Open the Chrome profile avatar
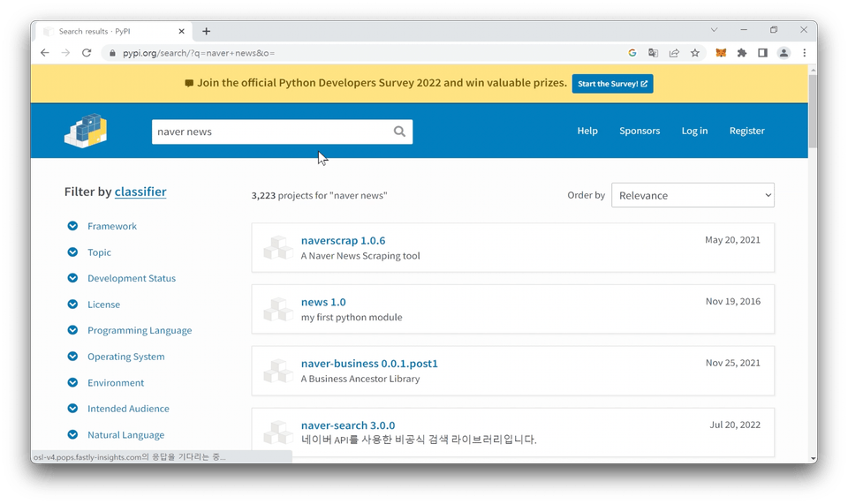 [x=784, y=53]
